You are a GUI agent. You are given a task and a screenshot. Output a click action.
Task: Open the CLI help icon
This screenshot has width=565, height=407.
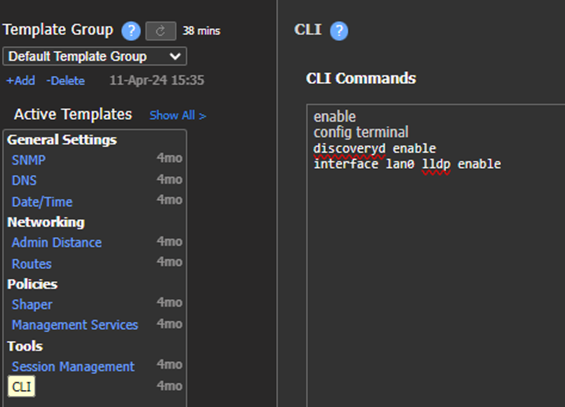[339, 31]
